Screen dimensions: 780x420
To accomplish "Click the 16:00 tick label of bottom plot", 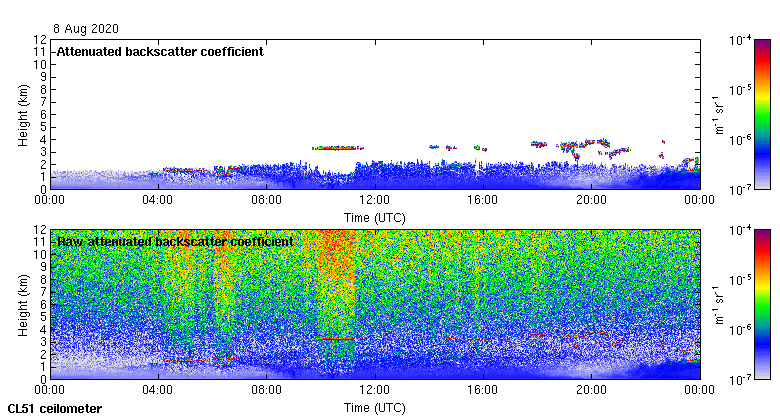I will click(x=483, y=390).
